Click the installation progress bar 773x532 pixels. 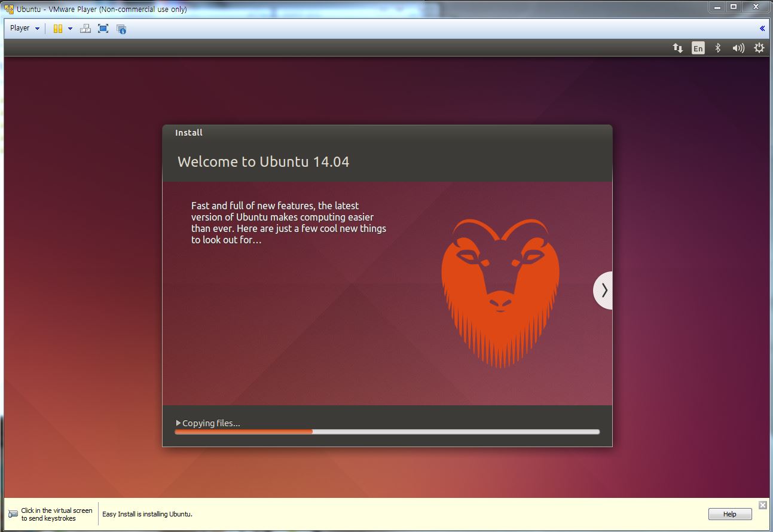387,432
